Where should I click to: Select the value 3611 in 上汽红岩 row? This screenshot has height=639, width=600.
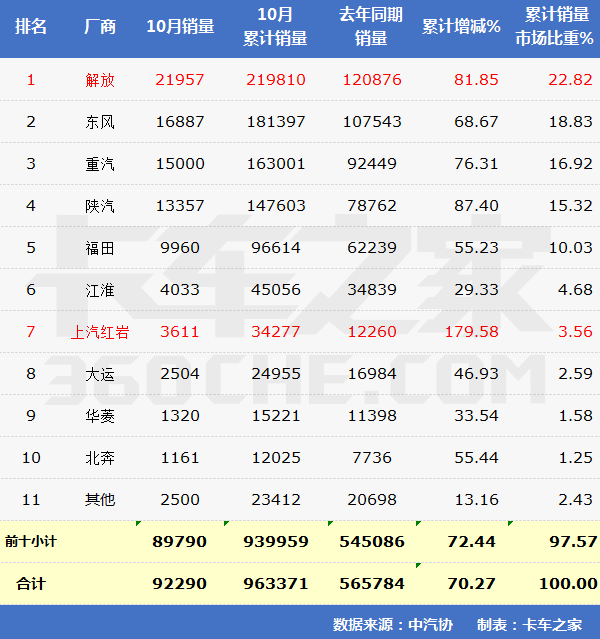tap(180, 332)
